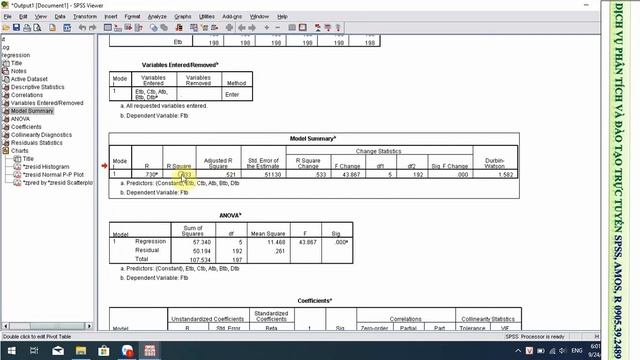
Task: Click the Show item toolbar icon
Action: point(292,28)
